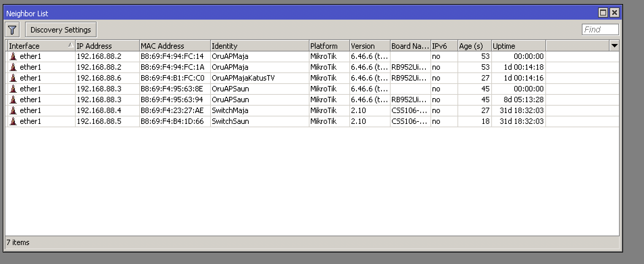Image resolution: width=644 pixels, height=264 pixels.
Task: Select MAC address B8:69:F4:95:63:94
Action: pyautogui.click(x=172, y=100)
